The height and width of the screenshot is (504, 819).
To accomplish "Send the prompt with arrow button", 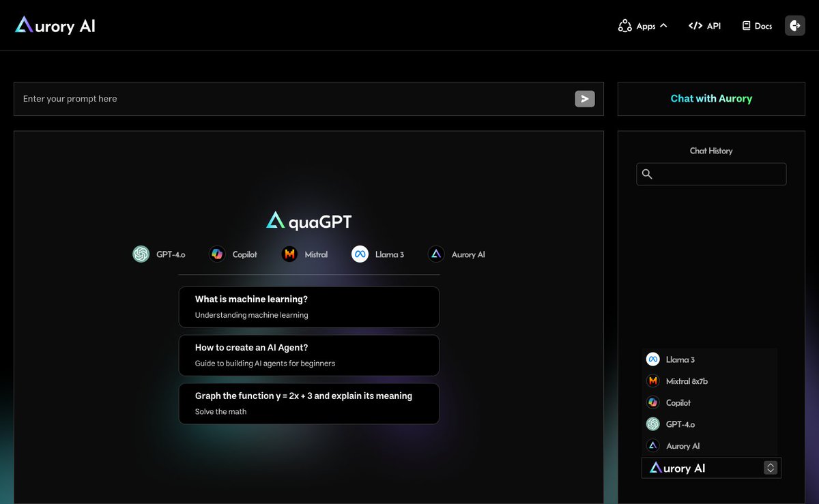I will click(x=585, y=99).
